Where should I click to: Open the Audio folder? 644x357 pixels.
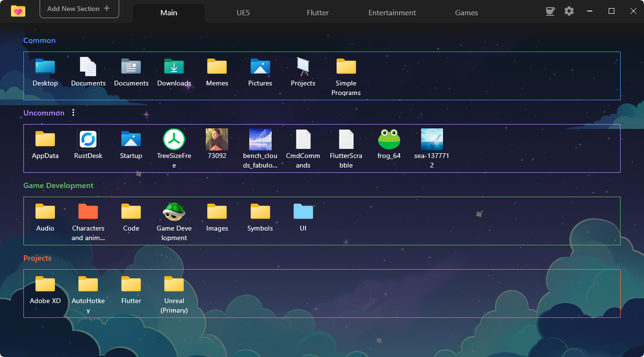pyautogui.click(x=45, y=218)
